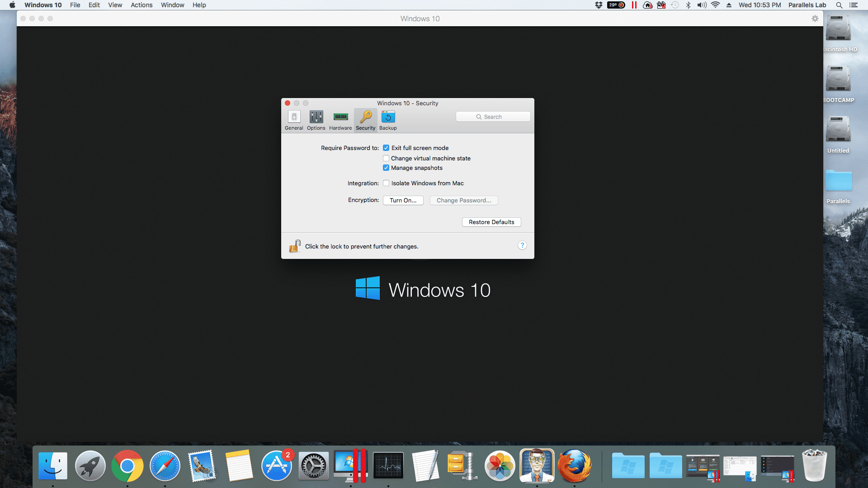Open Notification Center list icon

click(853, 5)
